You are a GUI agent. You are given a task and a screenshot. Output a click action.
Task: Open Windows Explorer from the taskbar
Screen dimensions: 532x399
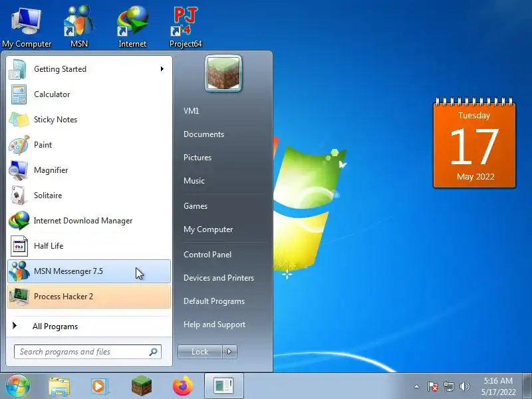(x=59, y=386)
